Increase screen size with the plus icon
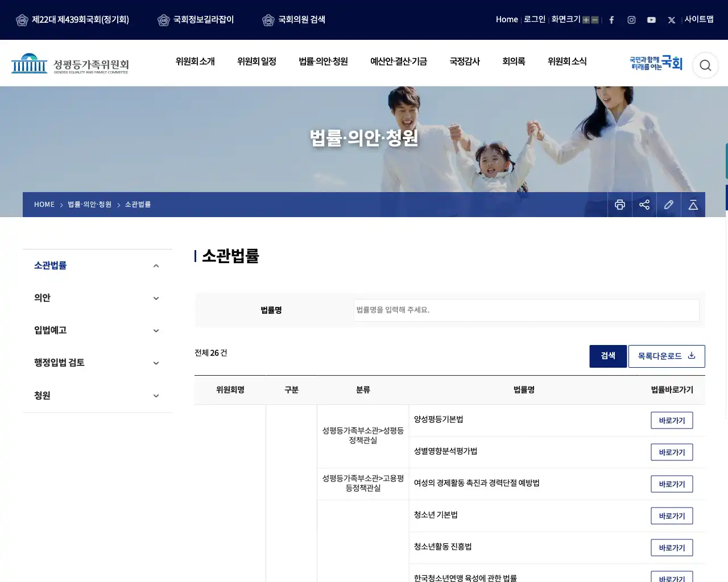The height and width of the screenshot is (582, 728). pyautogui.click(x=586, y=20)
